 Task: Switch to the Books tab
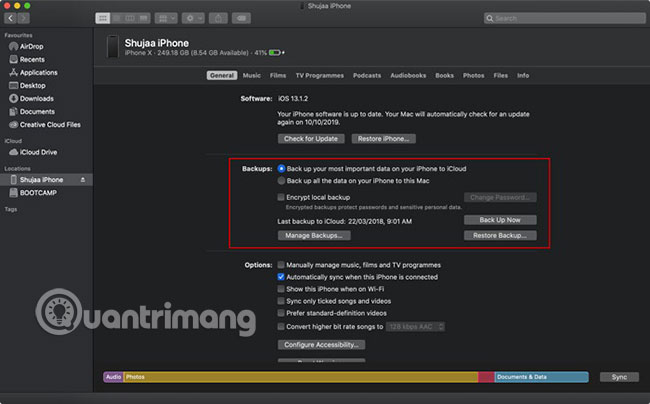tap(444, 75)
